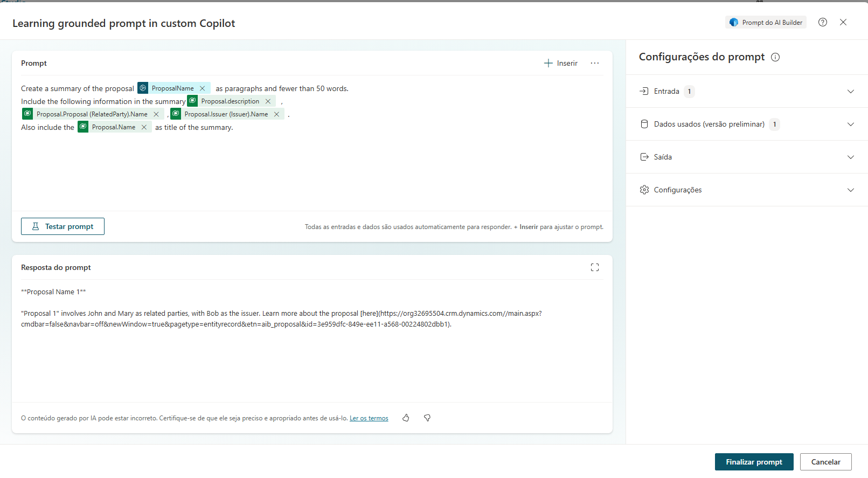
Task: Click the Saída output arrow icon
Action: (x=644, y=157)
